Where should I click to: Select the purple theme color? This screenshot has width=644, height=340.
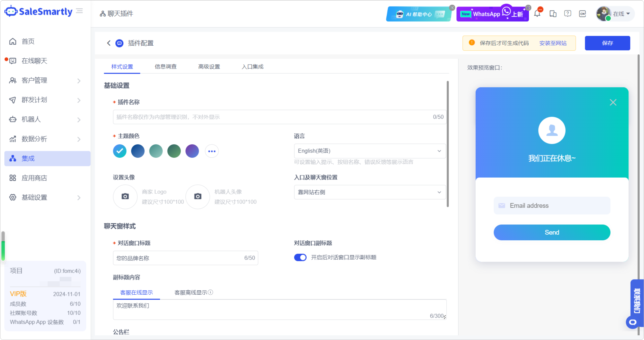pos(192,151)
